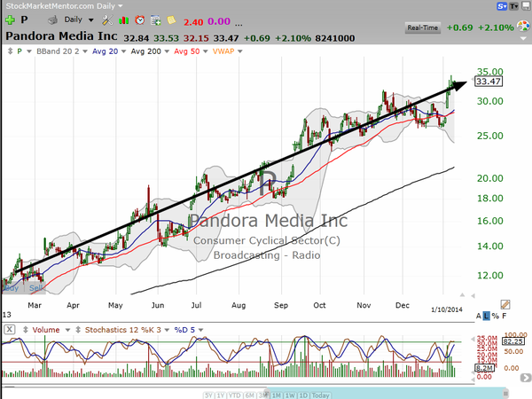Open the Stochastics 12 %K 3 dropdown
This screenshot has height=399, width=532.
[167, 330]
